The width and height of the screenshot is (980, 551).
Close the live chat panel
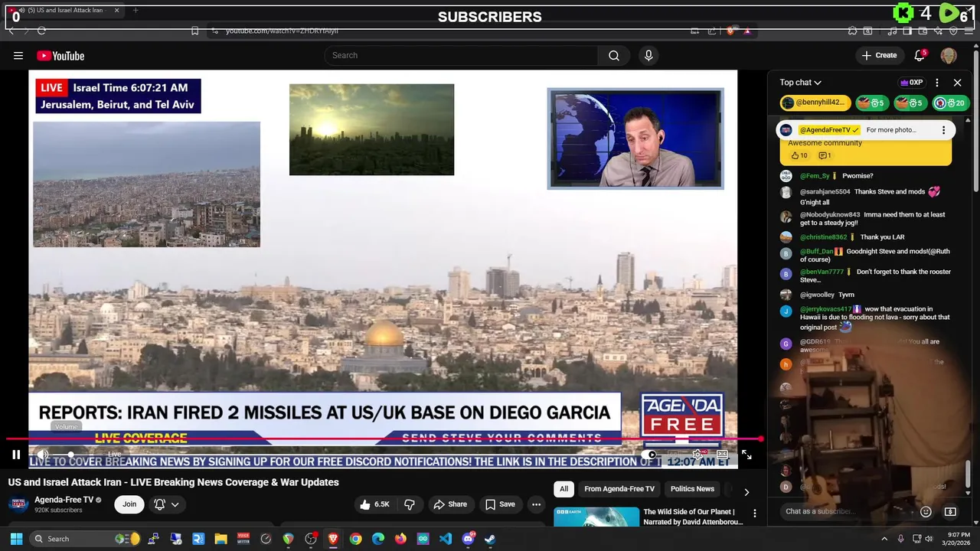coord(957,83)
